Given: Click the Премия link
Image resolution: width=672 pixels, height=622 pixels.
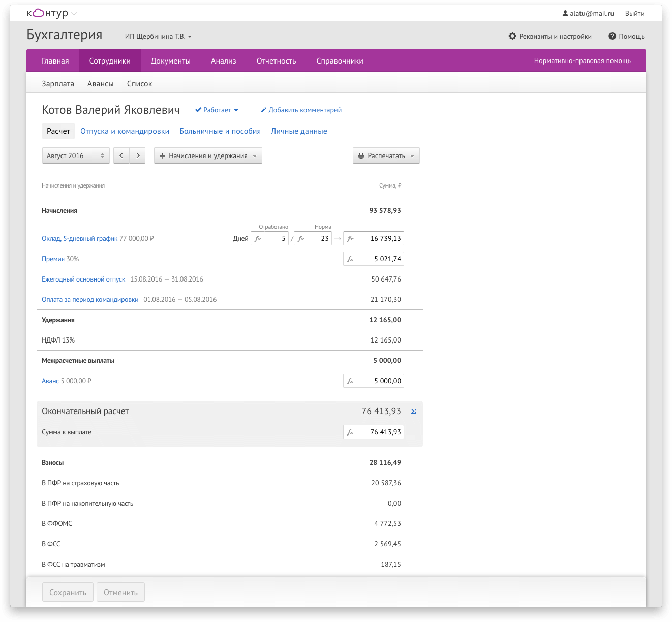Looking at the screenshot, I should 53,259.
